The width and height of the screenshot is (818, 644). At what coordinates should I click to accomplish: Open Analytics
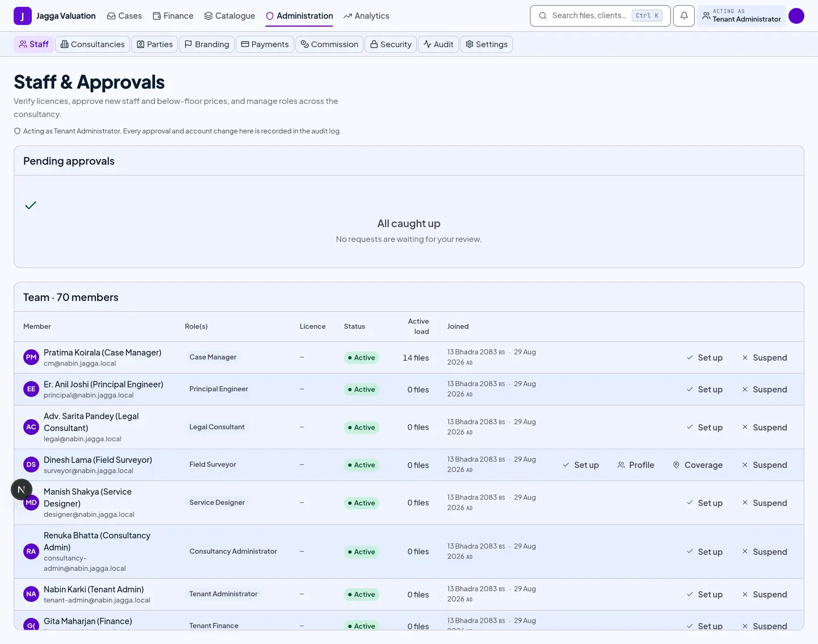pyautogui.click(x=366, y=16)
